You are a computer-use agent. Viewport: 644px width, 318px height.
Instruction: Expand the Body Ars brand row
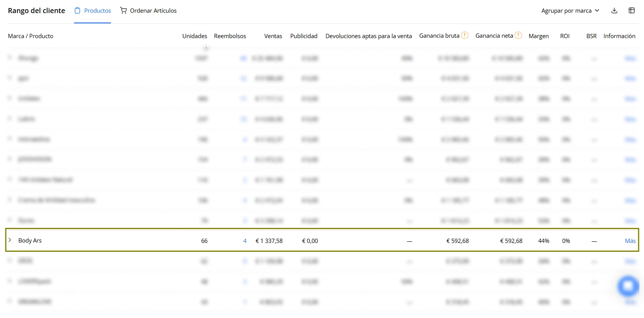click(10, 240)
